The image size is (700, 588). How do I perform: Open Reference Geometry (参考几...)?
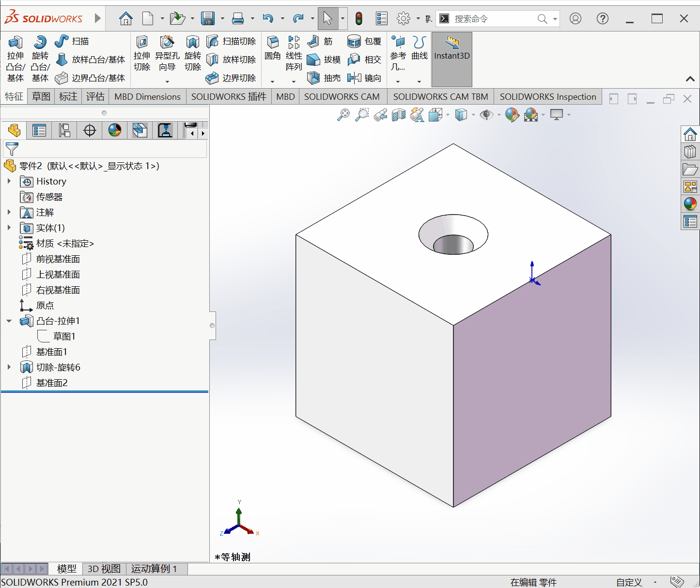[398, 53]
